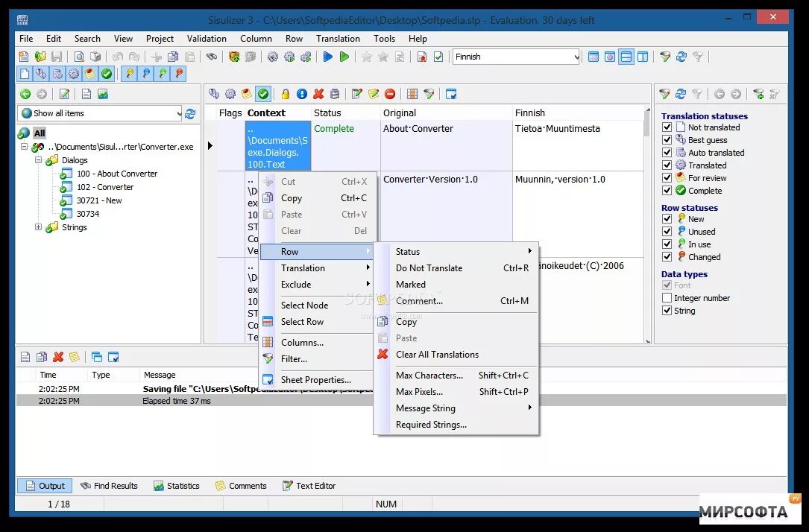Viewport: 809px width, 532px height.
Task: Uncheck the In use row status checkbox
Action: (667, 244)
